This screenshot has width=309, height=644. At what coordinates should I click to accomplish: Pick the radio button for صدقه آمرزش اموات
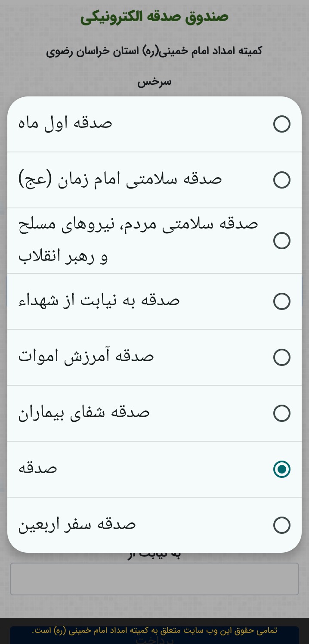[281, 357]
